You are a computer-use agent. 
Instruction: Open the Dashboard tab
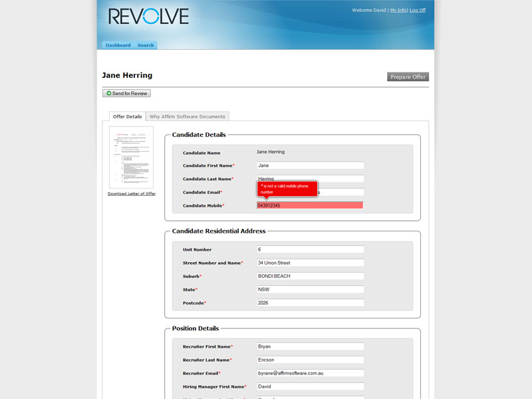pos(118,45)
